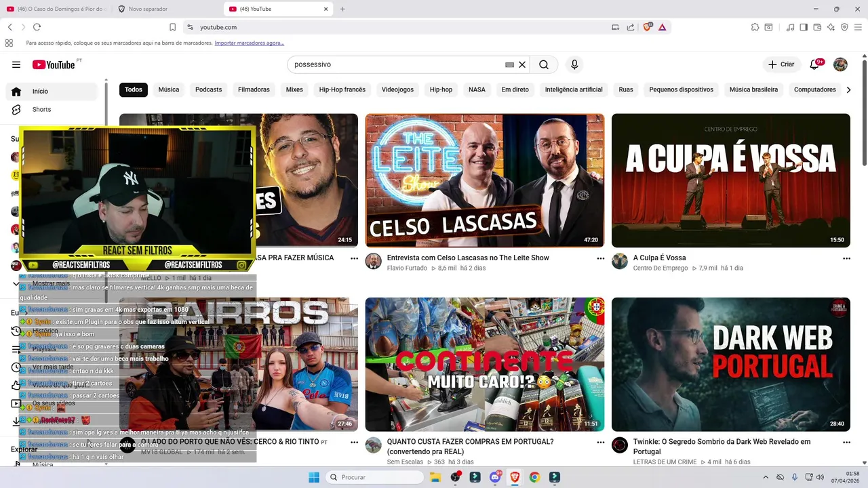Viewport: 868px width, 488px height.
Task: Toggle the browser sidebar panel icon
Action: pyautogui.click(x=804, y=27)
